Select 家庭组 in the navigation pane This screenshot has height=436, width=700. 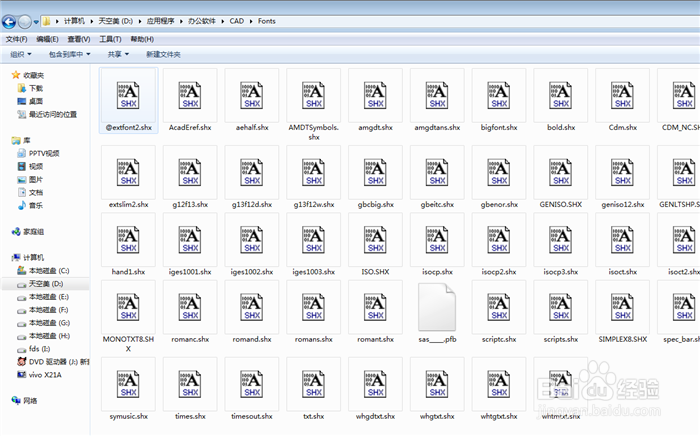[x=28, y=232]
